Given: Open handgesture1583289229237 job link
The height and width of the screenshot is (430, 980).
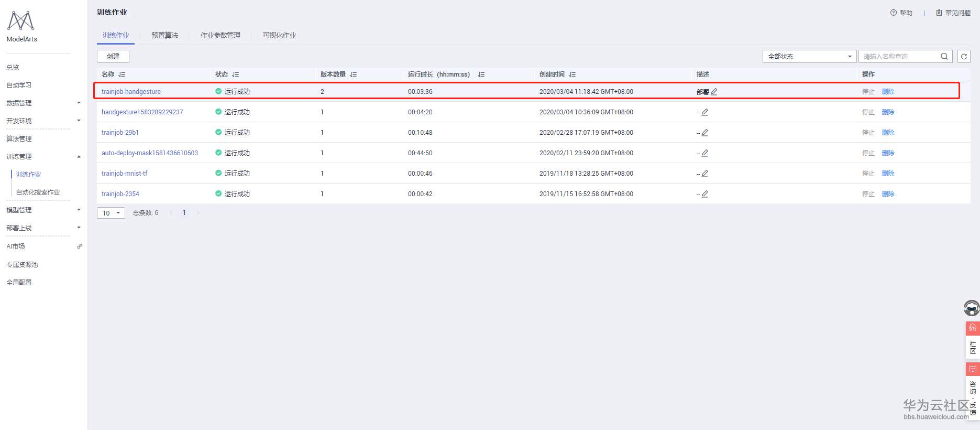Looking at the screenshot, I should click(142, 112).
